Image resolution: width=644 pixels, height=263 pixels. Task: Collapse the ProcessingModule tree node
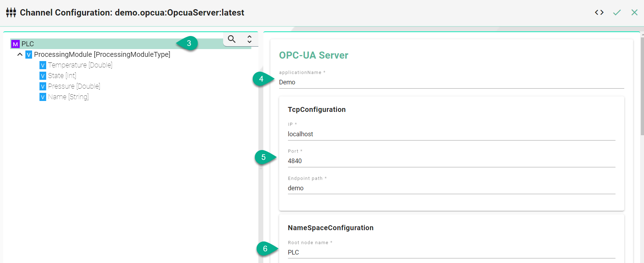pyautogui.click(x=20, y=54)
